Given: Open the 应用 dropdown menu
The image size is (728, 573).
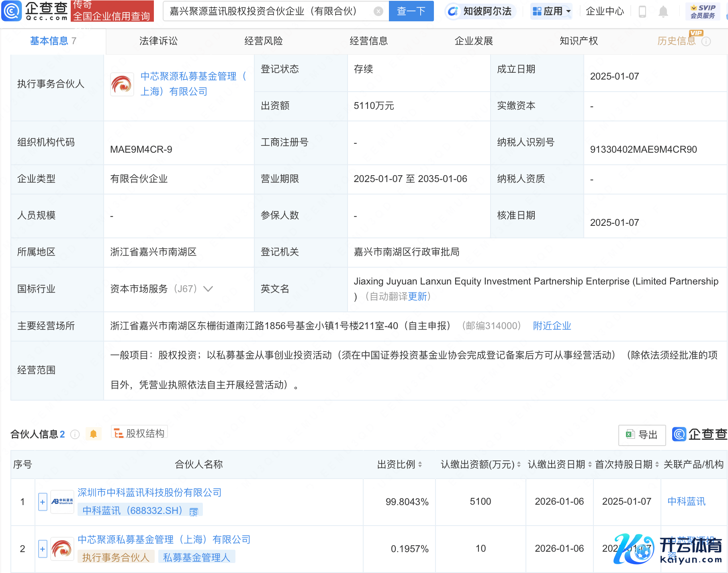Looking at the screenshot, I should pos(551,11).
